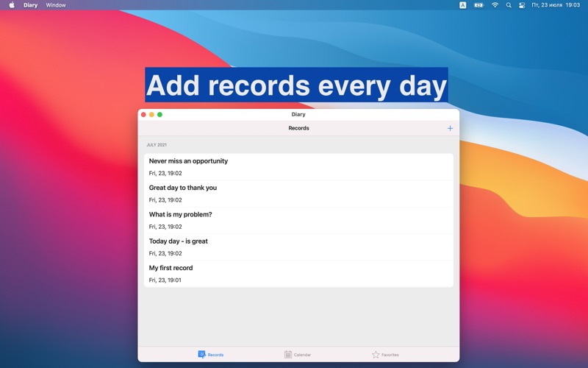Open the 'My first record' entry
Image resolution: width=588 pixels, height=368 pixels.
point(298,274)
